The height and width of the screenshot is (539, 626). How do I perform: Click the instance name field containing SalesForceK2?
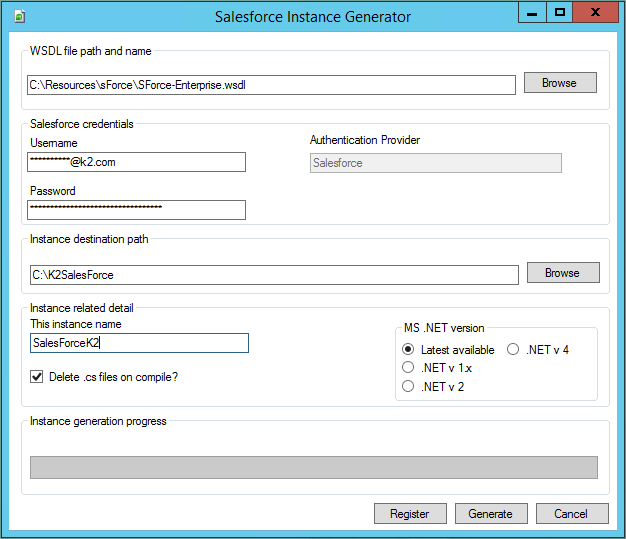[139, 343]
